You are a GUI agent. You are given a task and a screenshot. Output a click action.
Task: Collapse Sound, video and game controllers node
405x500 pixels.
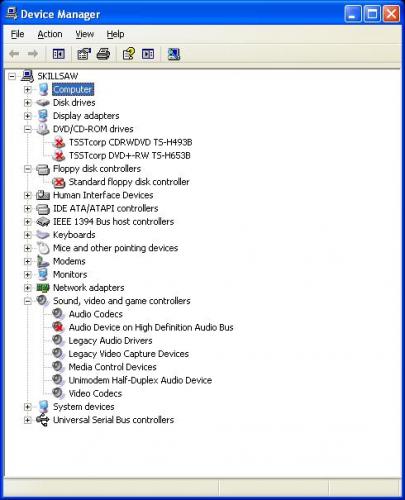tap(28, 301)
